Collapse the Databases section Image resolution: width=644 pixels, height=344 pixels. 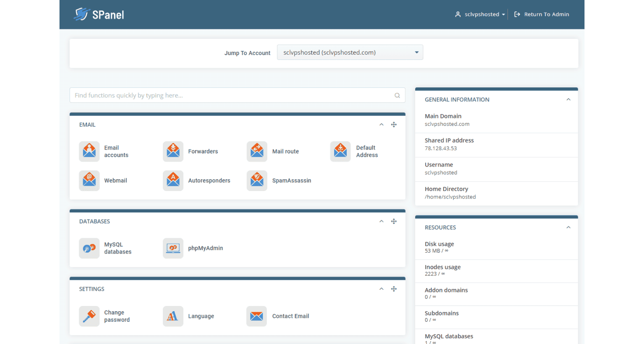pos(381,221)
